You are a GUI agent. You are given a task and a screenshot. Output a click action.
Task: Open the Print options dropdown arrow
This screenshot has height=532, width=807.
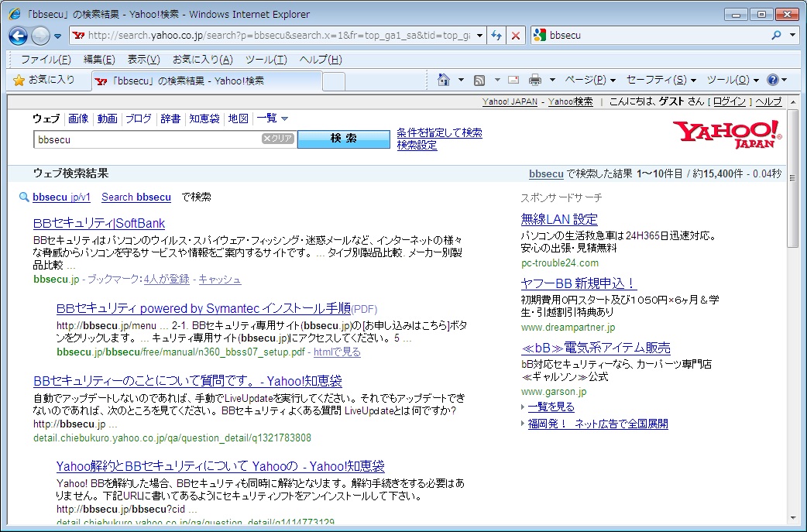(552, 80)
